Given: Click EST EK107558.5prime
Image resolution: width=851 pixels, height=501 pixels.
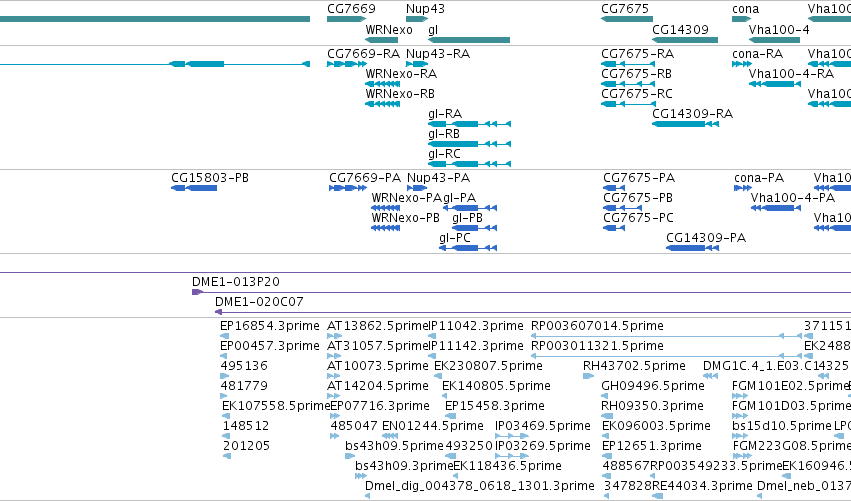Looking at the screenshot, I should pyautogui.click(x=276, y=407).
